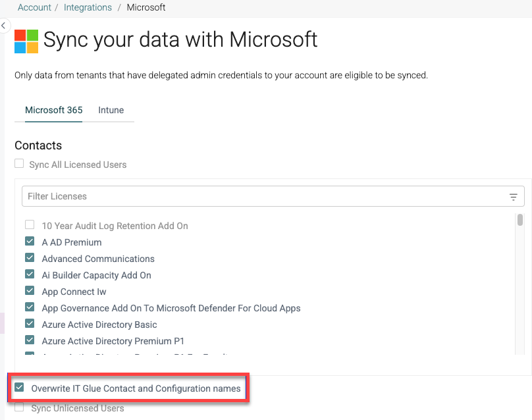Viewport: 532px width, 420px height.
Task: Go to Integrations breadcrumb link
Action: coord(88,8)
